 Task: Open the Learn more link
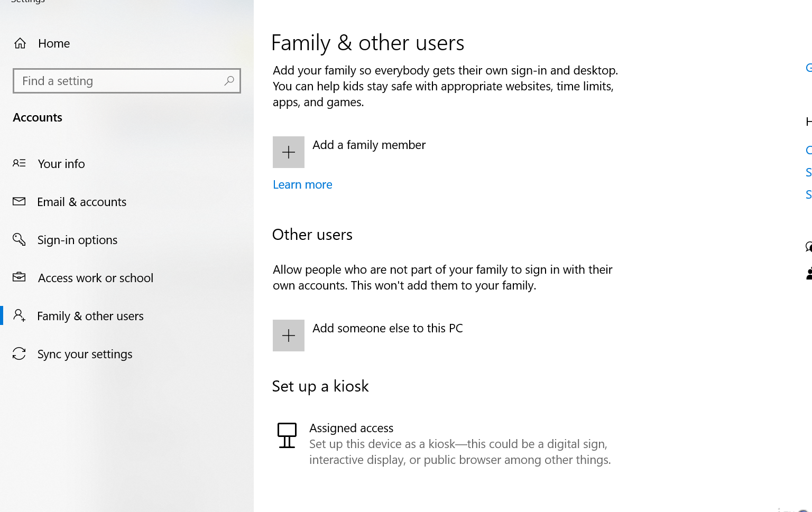point(302,184)
